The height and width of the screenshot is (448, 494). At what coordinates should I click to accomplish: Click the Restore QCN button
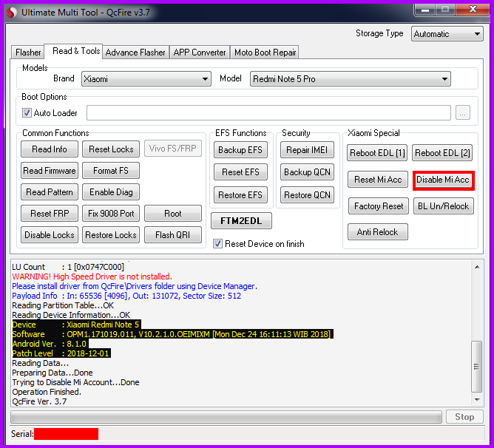click(x=307, y=195)
